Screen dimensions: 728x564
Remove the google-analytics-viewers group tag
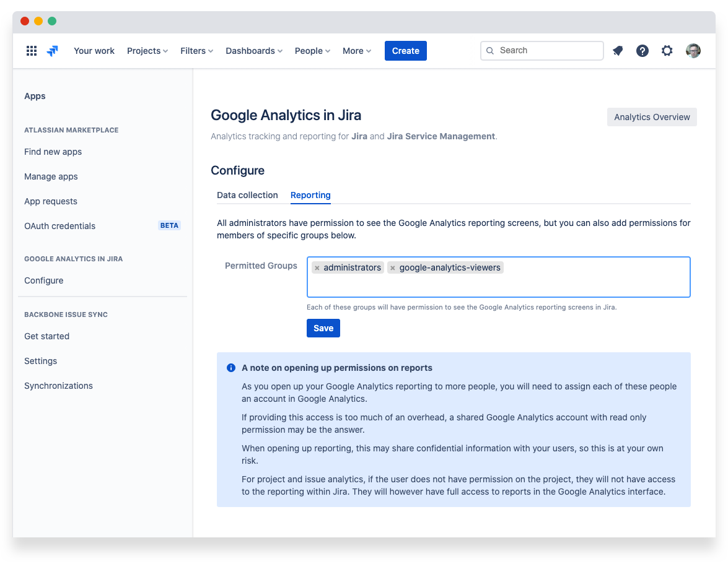click(393, 268)
